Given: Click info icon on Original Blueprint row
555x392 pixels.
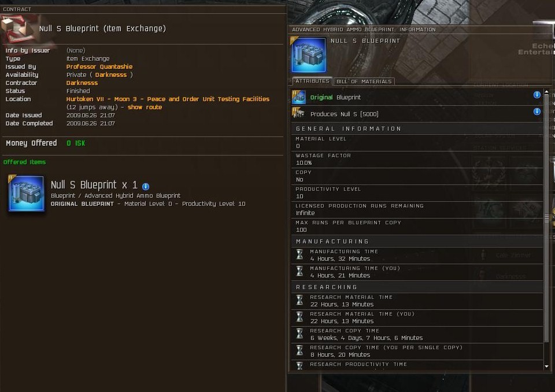Looking at the screenshot, I should pos(537,95).
